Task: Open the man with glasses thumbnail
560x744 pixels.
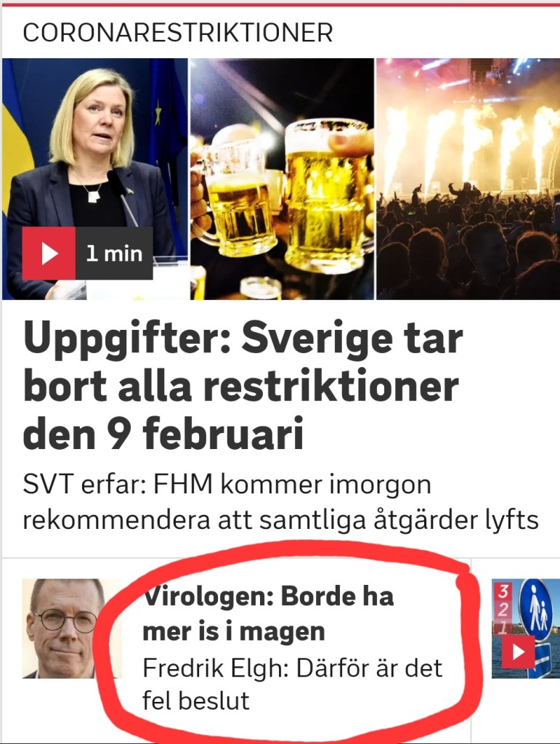Action: coord(72,628)
